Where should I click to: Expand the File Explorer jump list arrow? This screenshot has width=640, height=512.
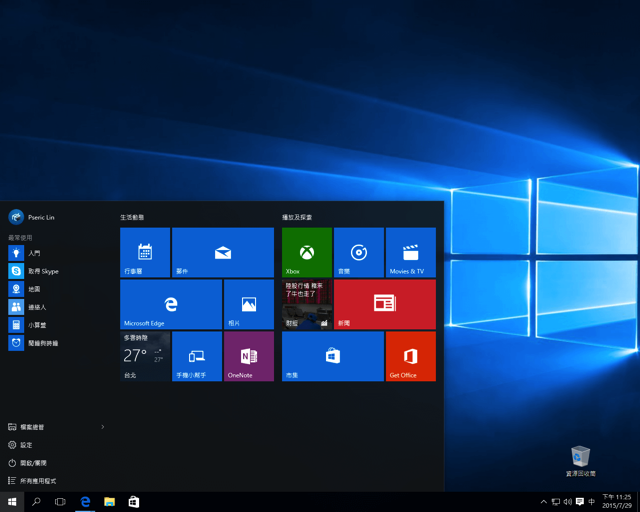click(x=103, y=427)
